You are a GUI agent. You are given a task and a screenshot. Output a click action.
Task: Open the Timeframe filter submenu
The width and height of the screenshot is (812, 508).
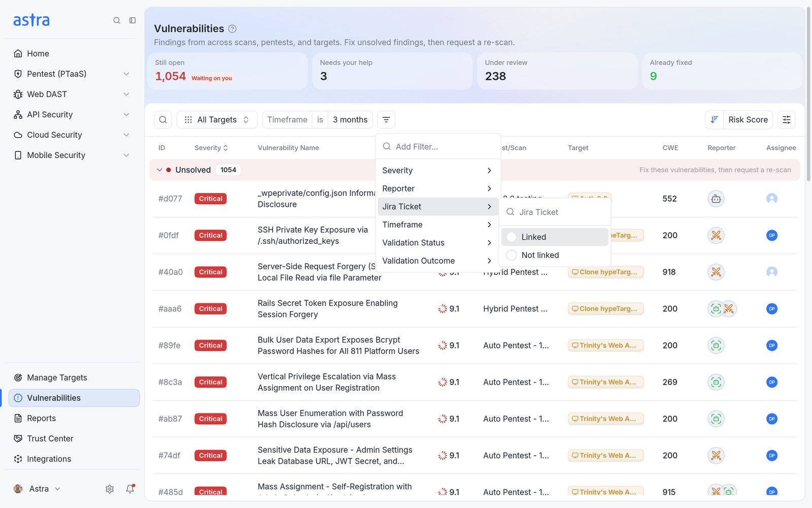(437, 225)
